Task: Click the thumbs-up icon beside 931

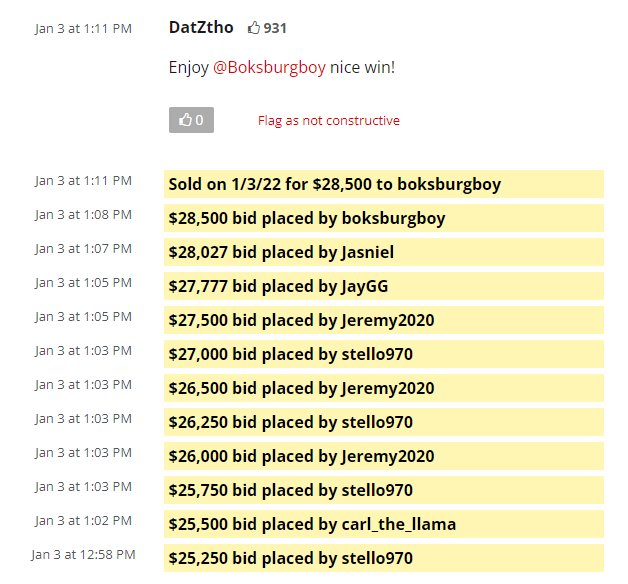Action: pyautogui.click(x=254, y=28)
